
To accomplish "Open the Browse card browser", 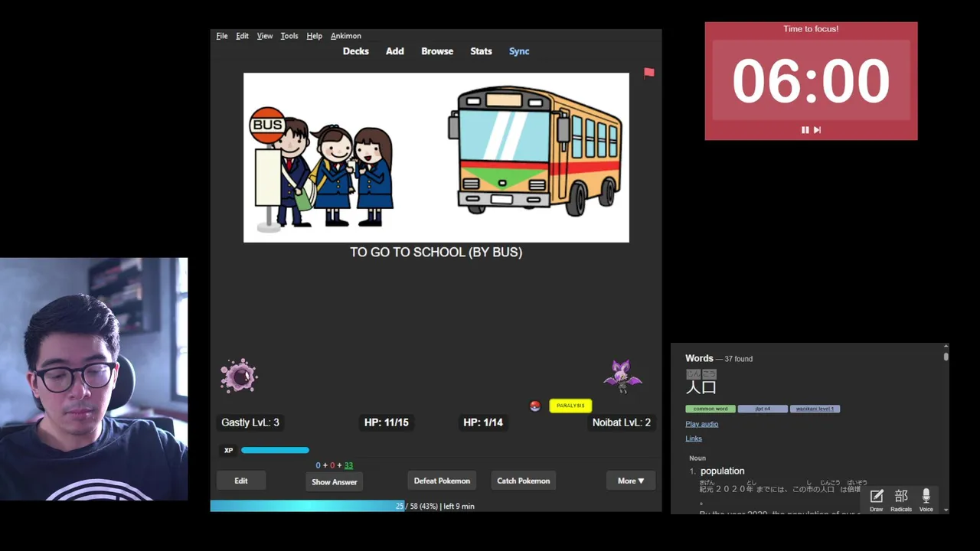I will (437, 51).
